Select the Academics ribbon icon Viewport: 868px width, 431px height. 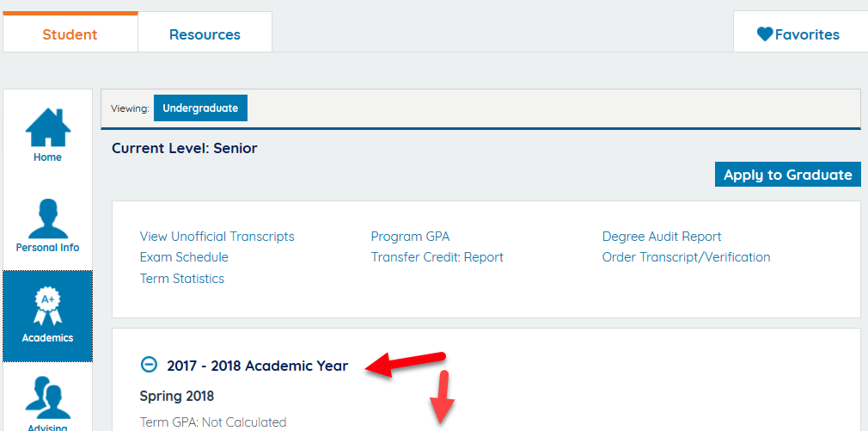tap(47, 306)
